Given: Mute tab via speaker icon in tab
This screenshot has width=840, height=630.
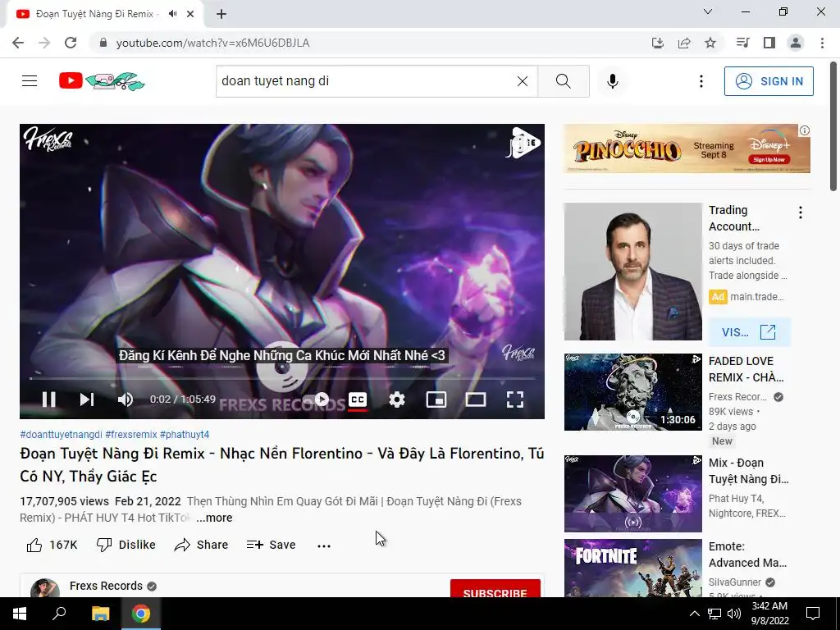Looking at the screenshot, I should point(172,14).
